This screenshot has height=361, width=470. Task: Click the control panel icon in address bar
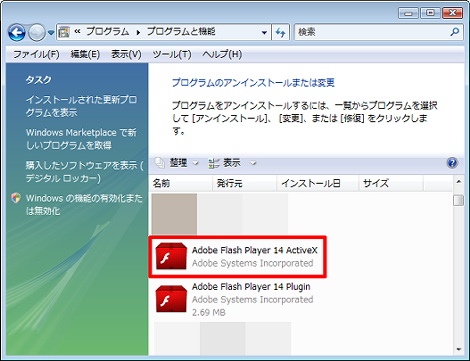point(64,32)
